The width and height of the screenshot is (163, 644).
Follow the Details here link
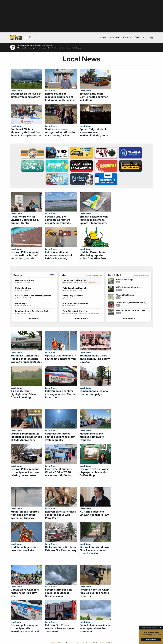[x=77, y=48]
